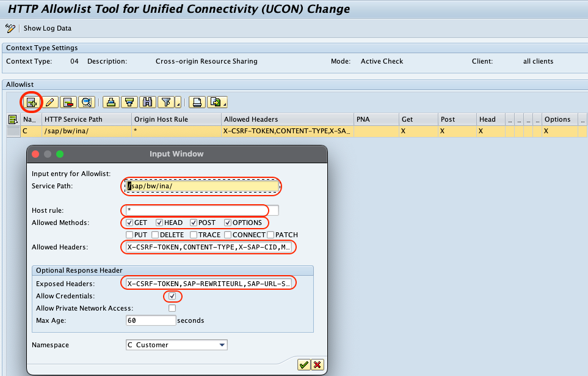Screen dimensions: 588x376
Task: Enable the PUT method checkbox
Action: 129,235
